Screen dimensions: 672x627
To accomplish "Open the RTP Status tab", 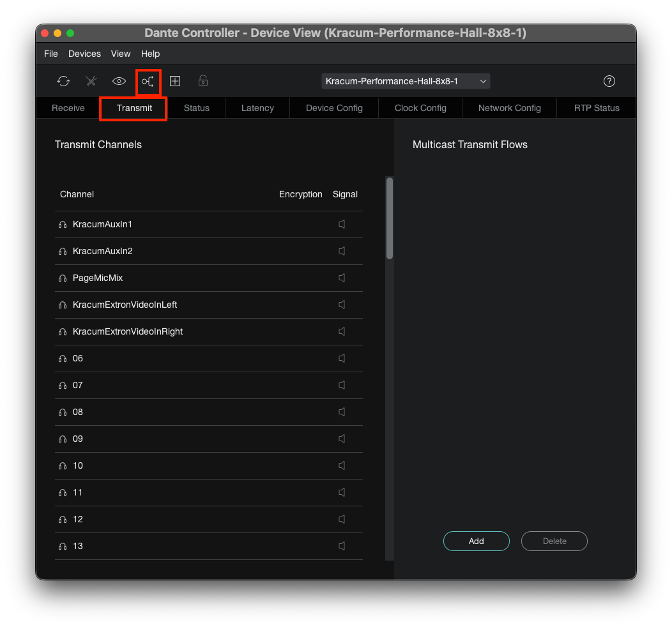I will [x=597, y=108].
